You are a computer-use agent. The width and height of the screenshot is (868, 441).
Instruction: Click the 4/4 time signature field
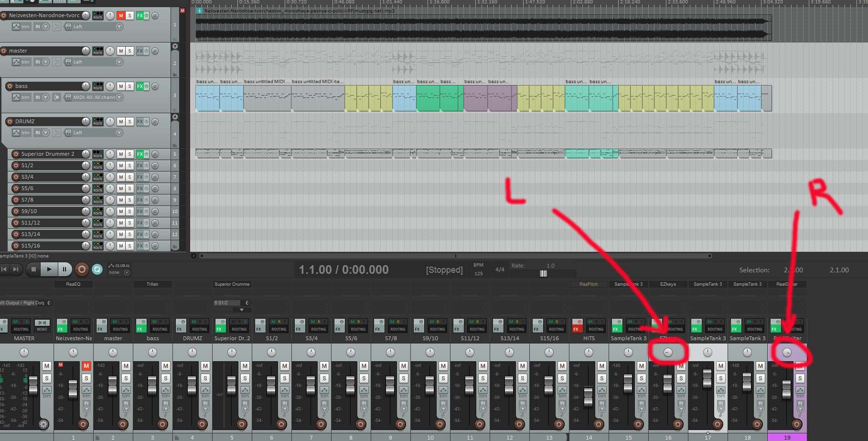[500, 269]
